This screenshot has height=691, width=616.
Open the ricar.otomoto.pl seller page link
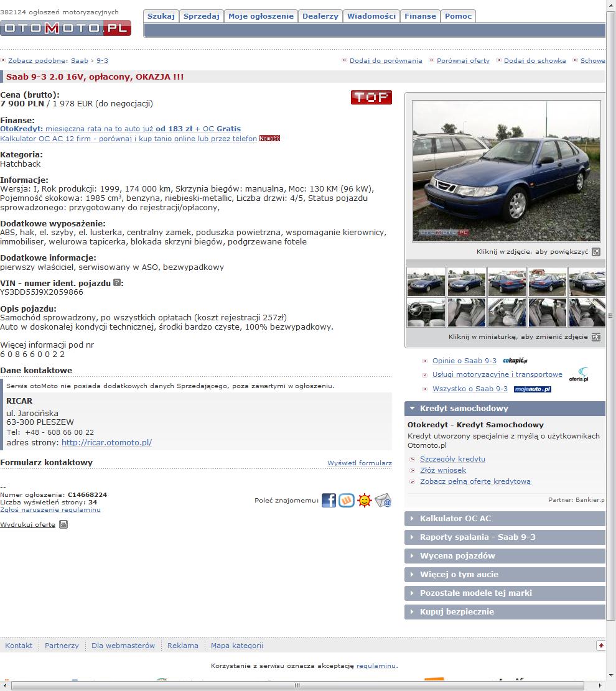tap(106, 442)
